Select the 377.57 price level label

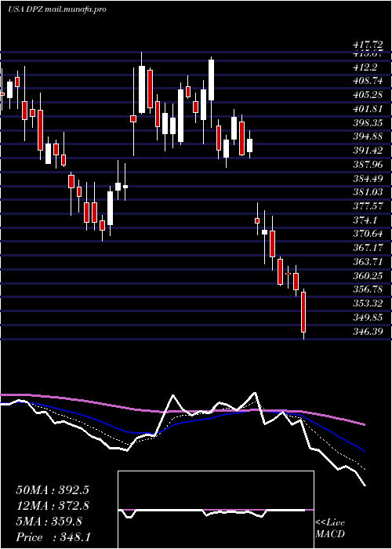(367, 206)
